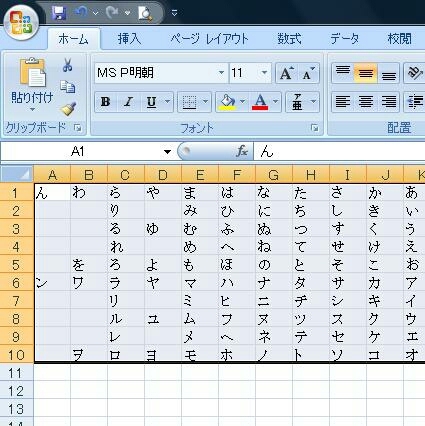Align cell content to top
This screenshot has width=425, height=426.
point(343,73)
